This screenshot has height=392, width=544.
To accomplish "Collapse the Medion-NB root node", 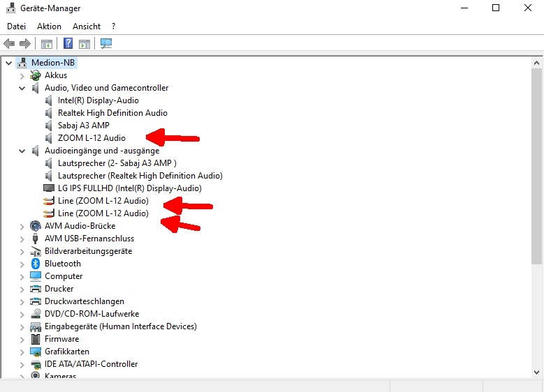I will point(8,63).
